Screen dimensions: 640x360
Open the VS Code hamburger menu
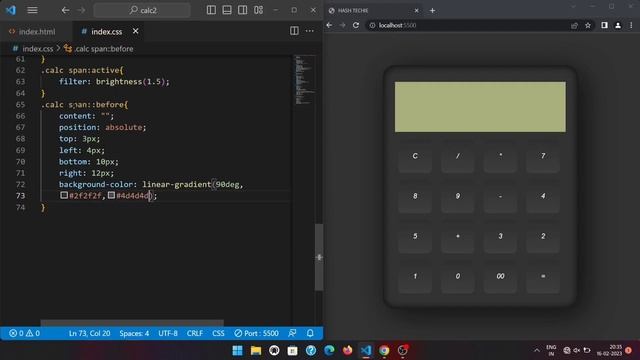[32, 10]
